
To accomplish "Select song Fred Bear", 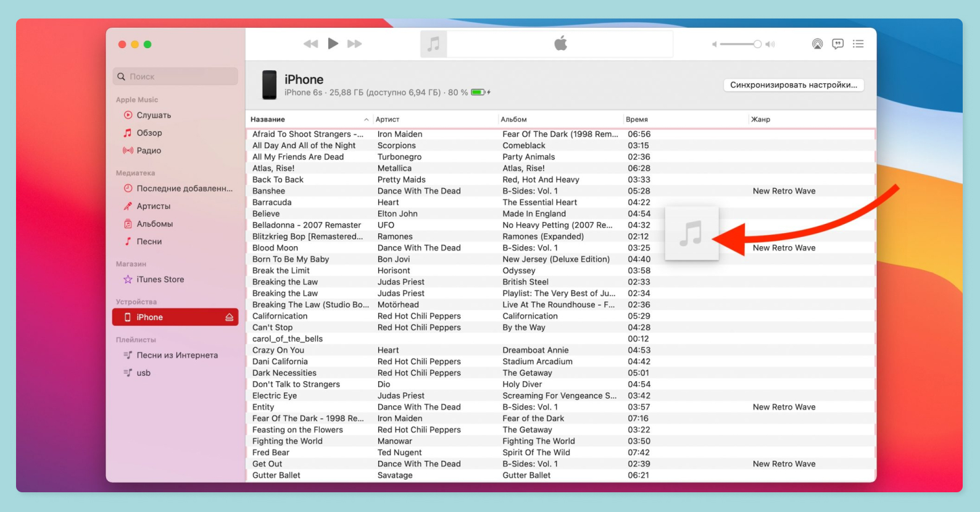I will (271, 453).
